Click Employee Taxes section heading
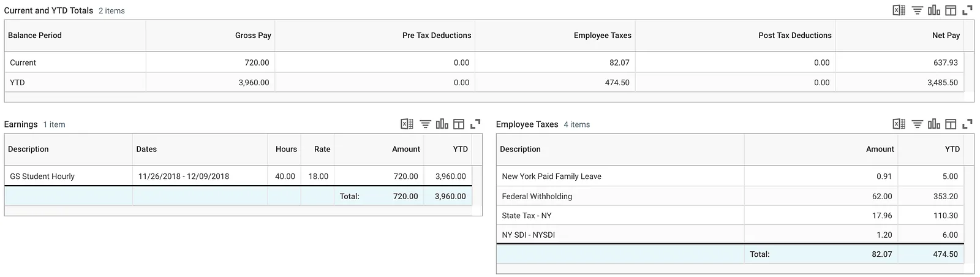The image size is (980, 277). tap(527, 124)
